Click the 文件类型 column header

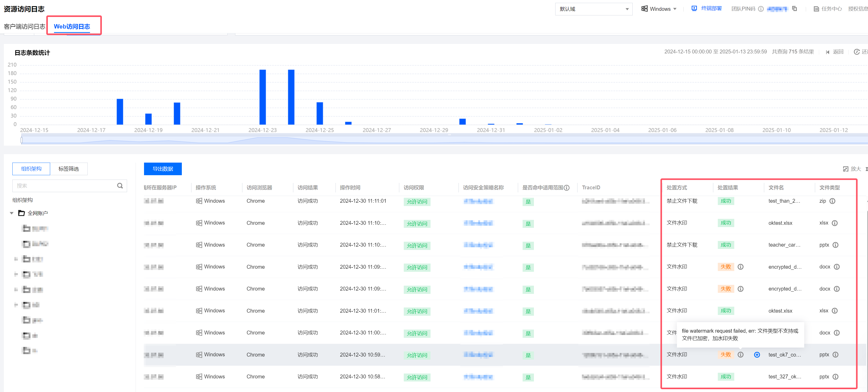(x=830, y=188)
